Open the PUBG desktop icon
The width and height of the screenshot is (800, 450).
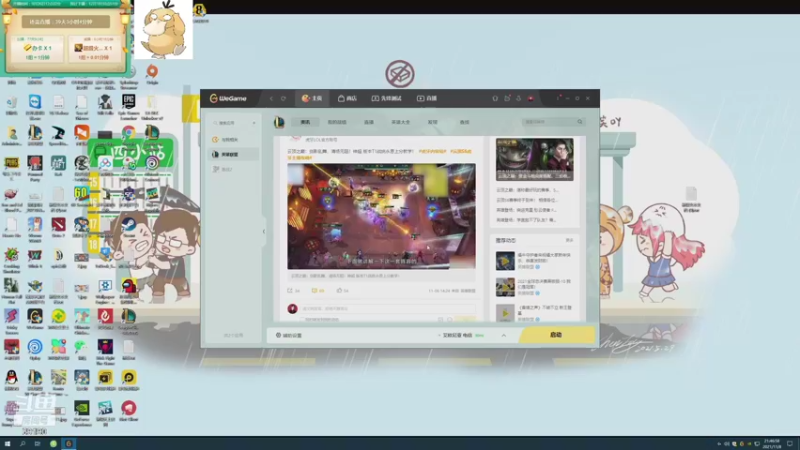pos(11,168)
